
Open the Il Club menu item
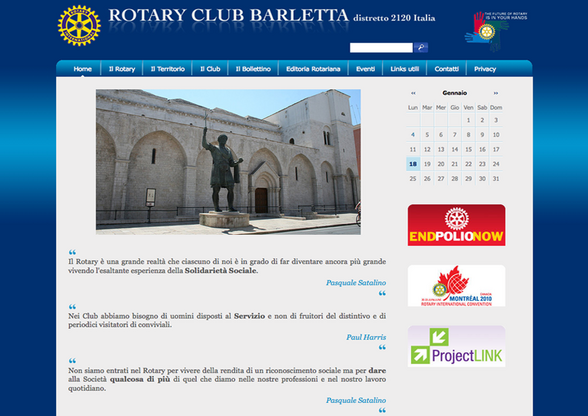(210, 69)
